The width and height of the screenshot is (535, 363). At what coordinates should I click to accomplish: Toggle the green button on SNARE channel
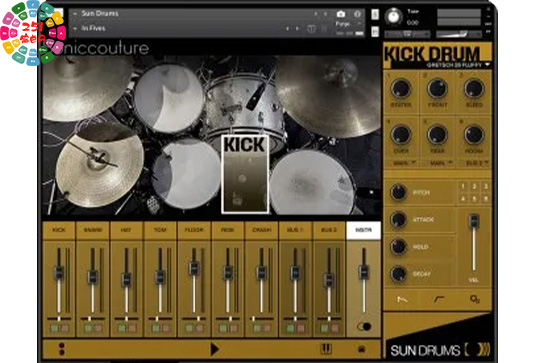[x=88, y=328]
